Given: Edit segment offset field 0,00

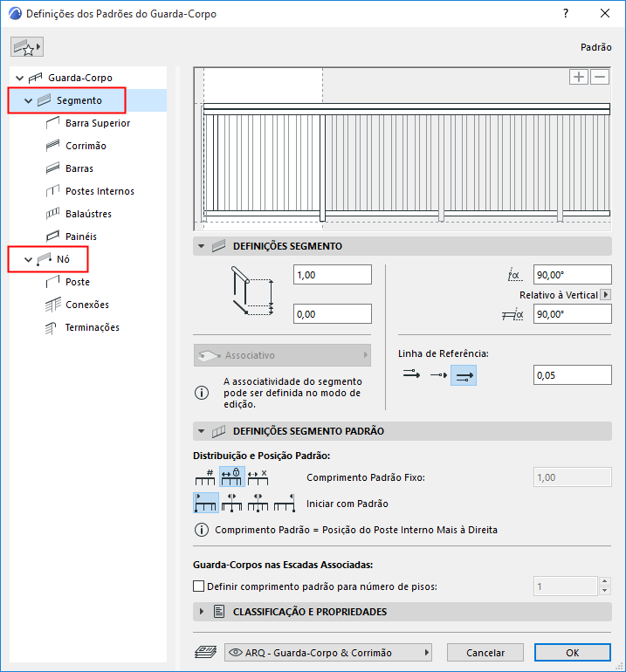Looking at the screenshot, I should [333, 314].
